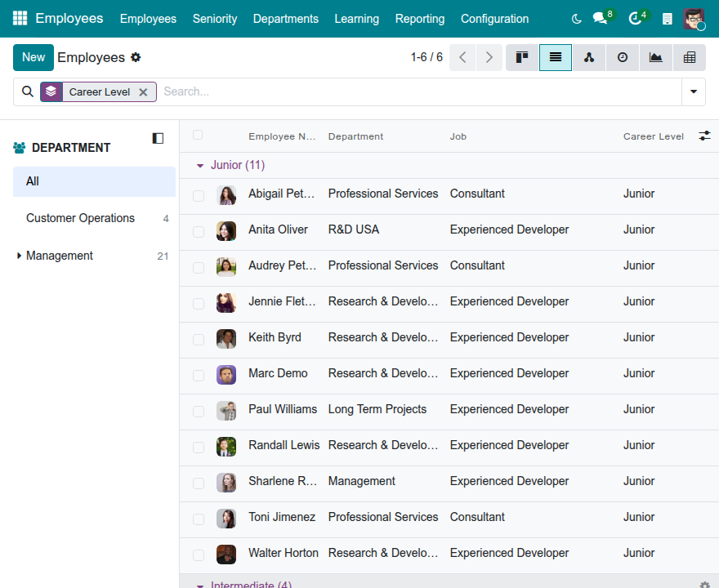Open the Reporting menu

pos(420,19)
